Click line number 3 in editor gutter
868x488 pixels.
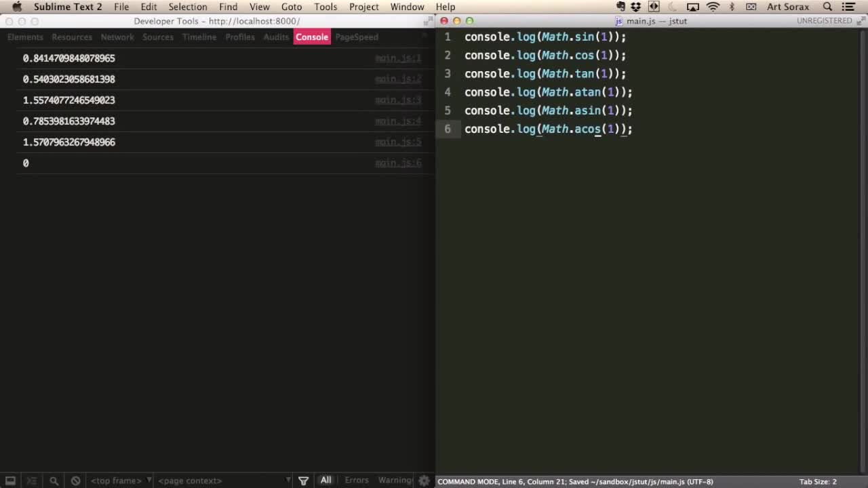tap(447, 73)
